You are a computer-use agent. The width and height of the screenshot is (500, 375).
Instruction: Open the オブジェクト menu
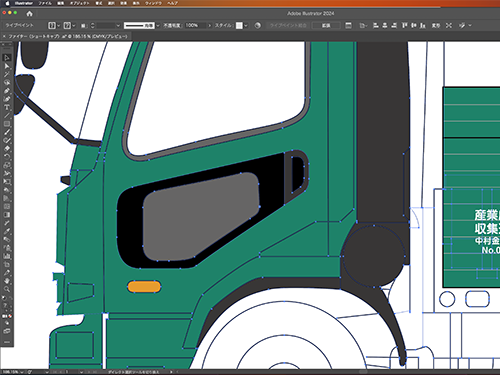79,3
